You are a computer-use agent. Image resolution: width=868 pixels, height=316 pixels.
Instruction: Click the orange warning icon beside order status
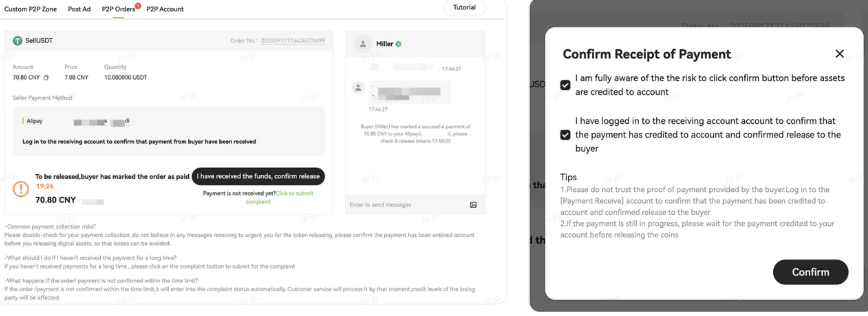[x=21, y=189]
